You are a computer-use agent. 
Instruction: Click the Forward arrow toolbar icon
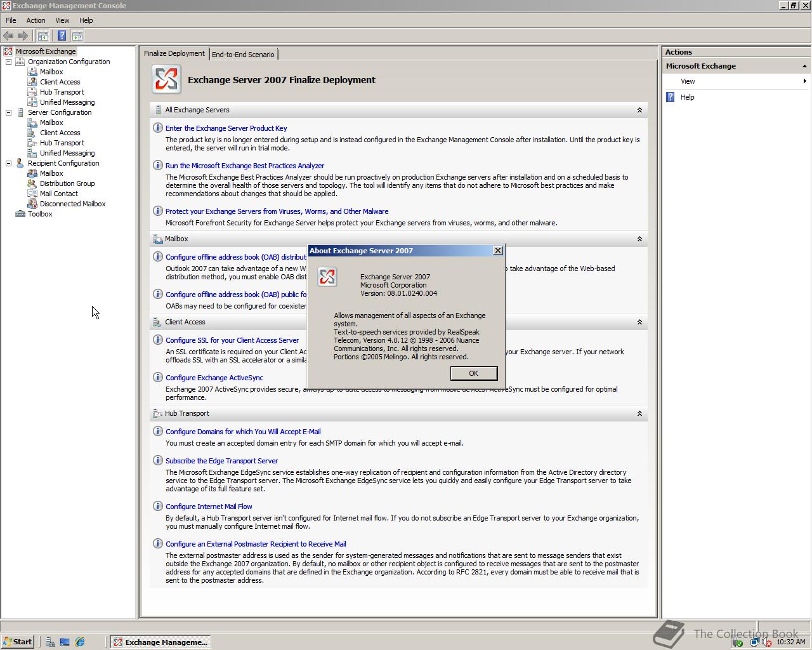click(x=23, y=36)
